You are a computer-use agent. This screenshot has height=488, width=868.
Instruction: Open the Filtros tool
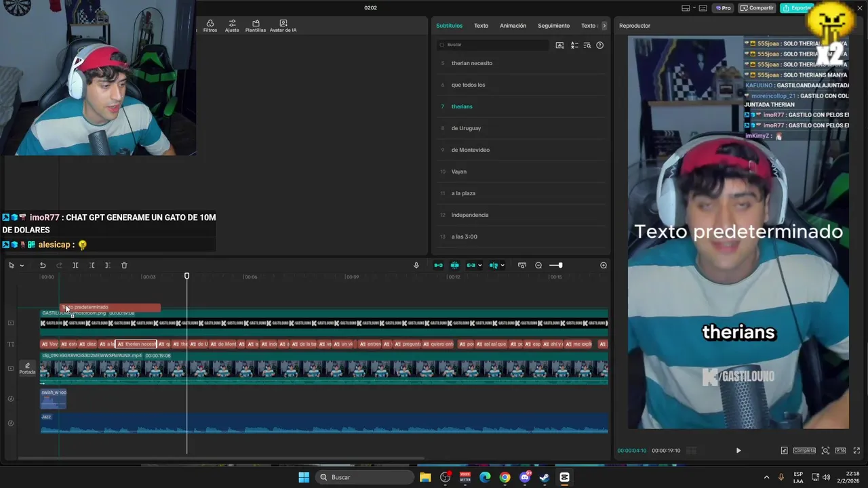210,26
